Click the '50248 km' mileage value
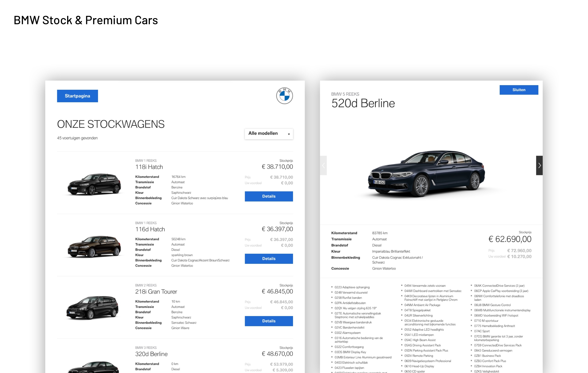The width and height of the screenshot is (588, 373). [178, 239]
